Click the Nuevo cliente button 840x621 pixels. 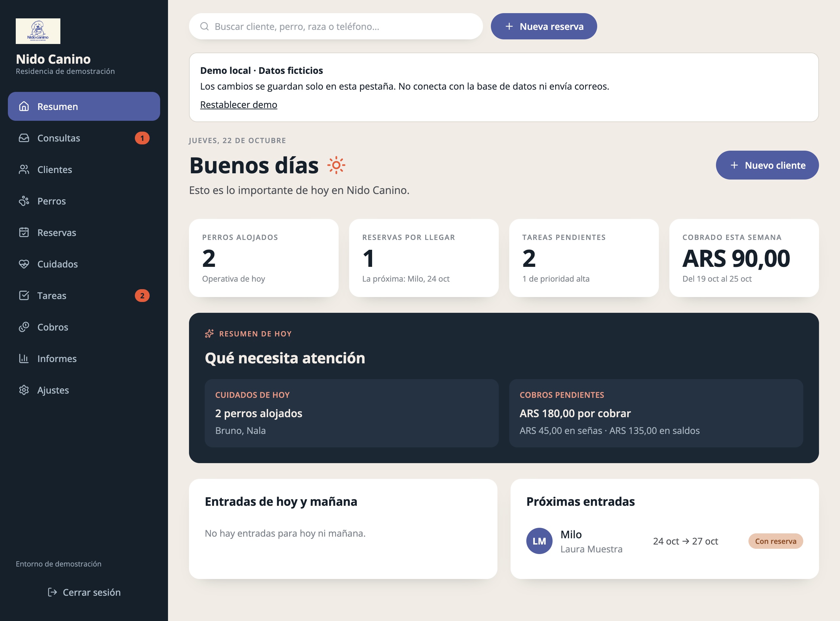[767, 165]
